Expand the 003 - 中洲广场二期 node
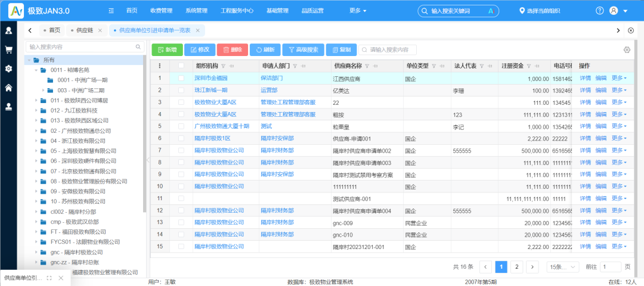This screenshot has width=644, height=286. [x=43, y=91]
